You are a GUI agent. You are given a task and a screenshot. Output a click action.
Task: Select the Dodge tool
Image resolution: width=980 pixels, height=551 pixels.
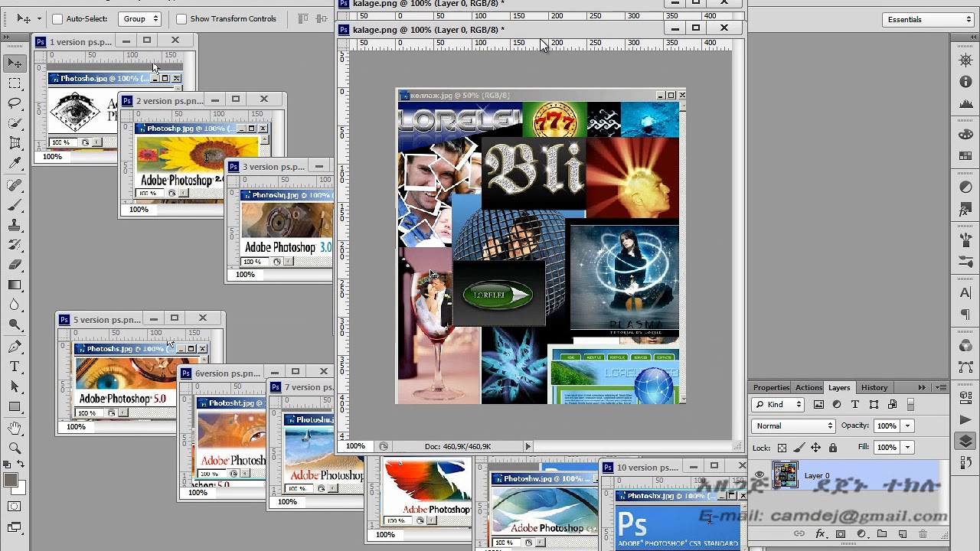[x=15, y=324]
